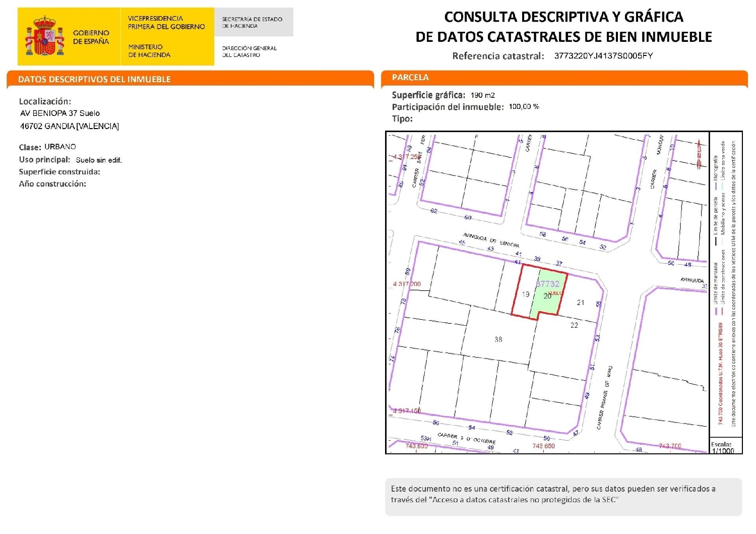
Task: Click parcel number 22 on the map
Action: [574, 325]
